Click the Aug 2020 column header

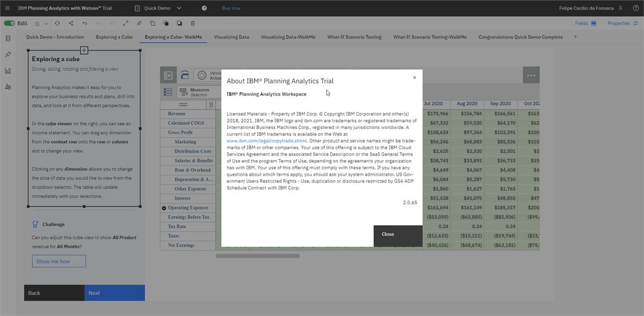pos(467,104)
